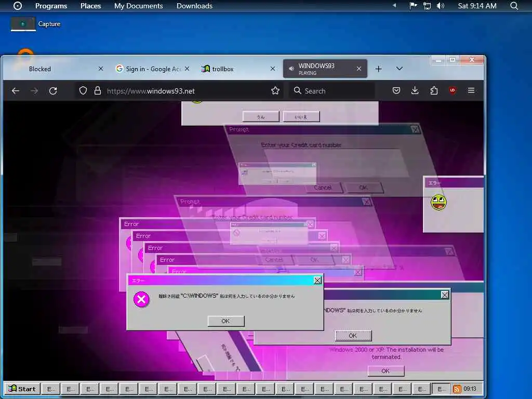Viewport: 532px width, 399px height.
Task: Expand the tray hidden icons arrow
Action: tap(394, 6)
